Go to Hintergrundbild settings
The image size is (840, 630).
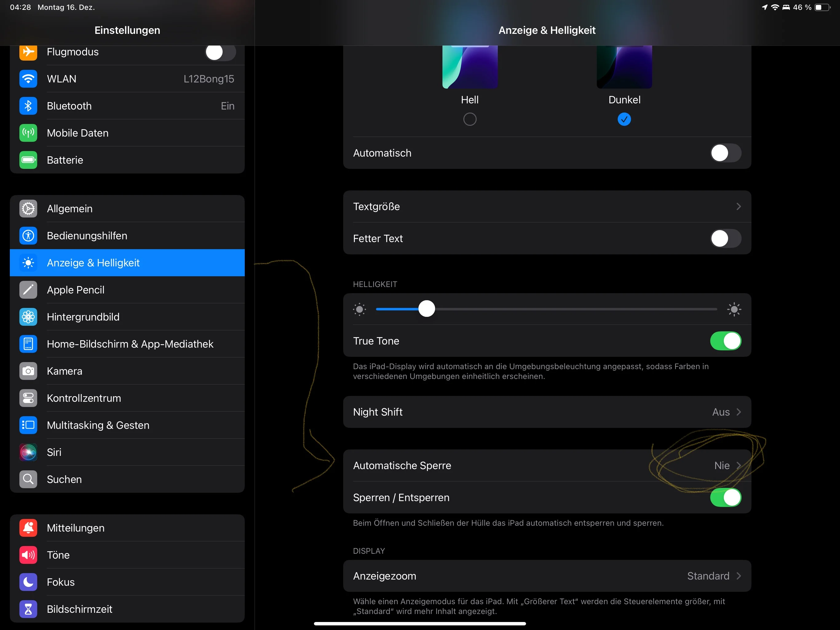(127, 317)
